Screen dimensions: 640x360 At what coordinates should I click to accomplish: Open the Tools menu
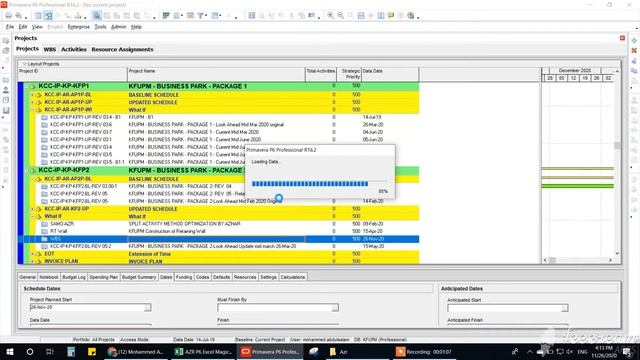pyautogui.click(x=100, y=27)
